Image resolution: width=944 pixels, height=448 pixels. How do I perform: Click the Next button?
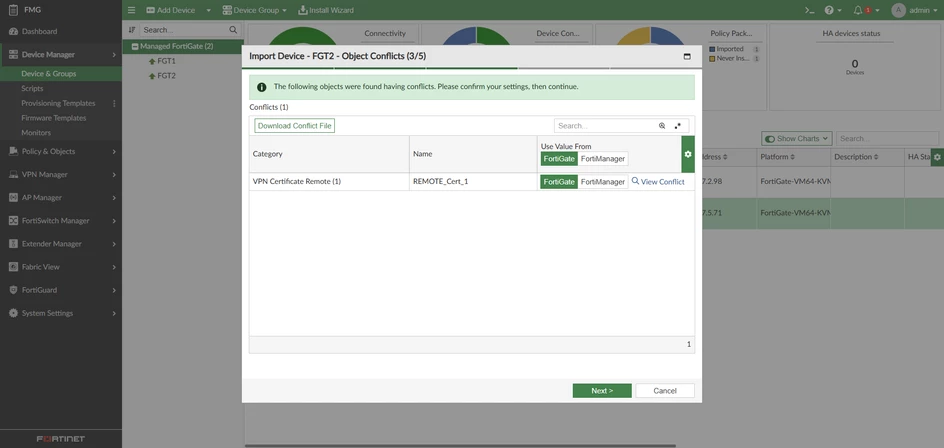(602, 391)
